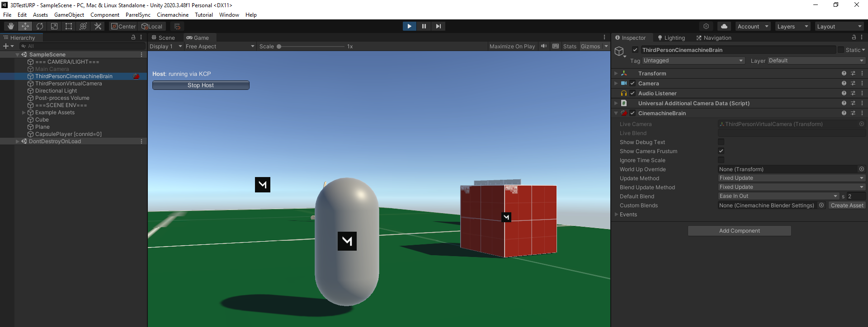Image resolution: width=868 pixels, height=327 pixels.
Task: Pick Custom Blends asset
Action: pos(821,205)
